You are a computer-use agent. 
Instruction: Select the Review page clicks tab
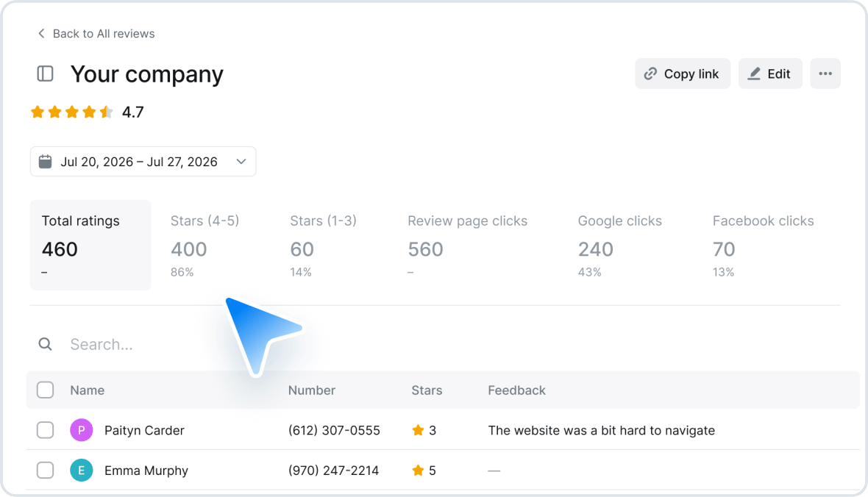467,245
